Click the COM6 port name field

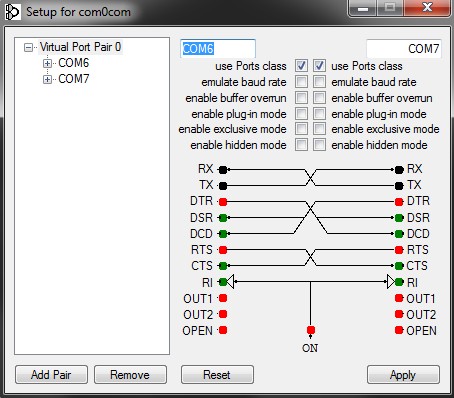pyautogui.click(x=218, y=49)
